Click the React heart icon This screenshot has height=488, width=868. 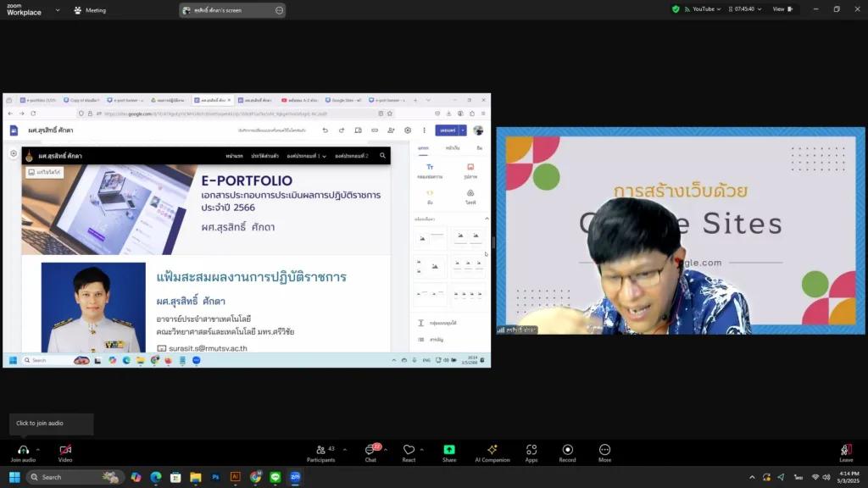(x=409, y=450)
